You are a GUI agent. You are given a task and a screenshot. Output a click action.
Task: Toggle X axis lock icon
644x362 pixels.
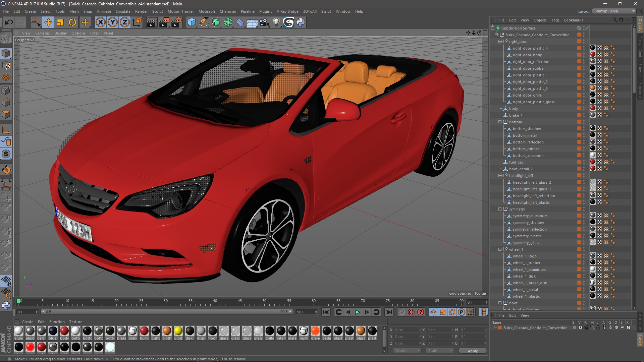(100, 22)
